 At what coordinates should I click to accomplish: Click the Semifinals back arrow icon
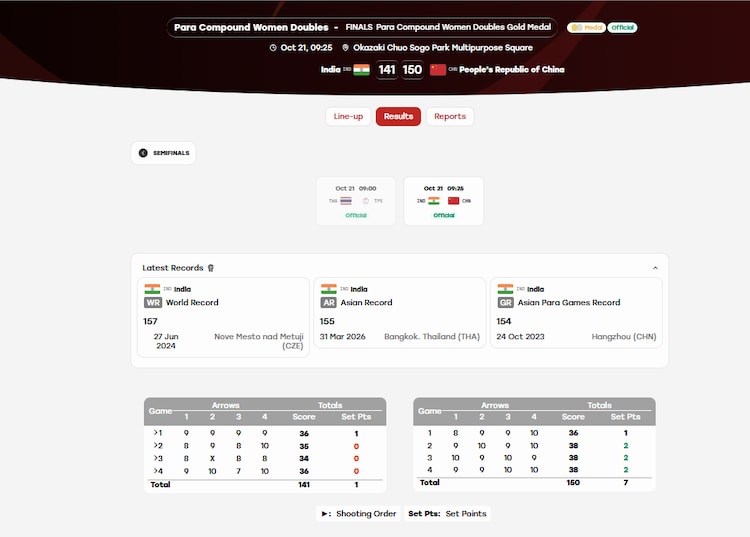143,153
